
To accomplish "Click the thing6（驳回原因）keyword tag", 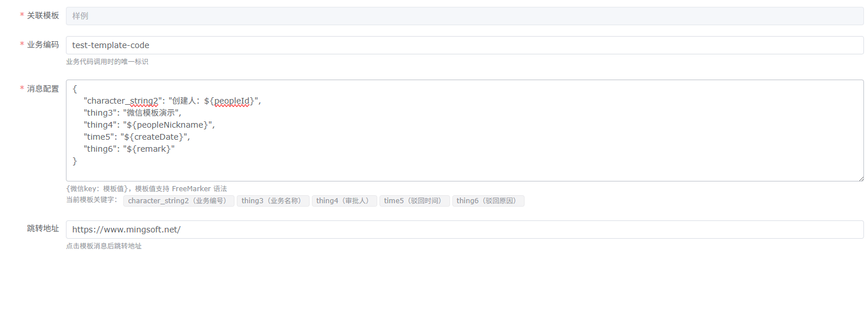I will [x=488, y=201].
